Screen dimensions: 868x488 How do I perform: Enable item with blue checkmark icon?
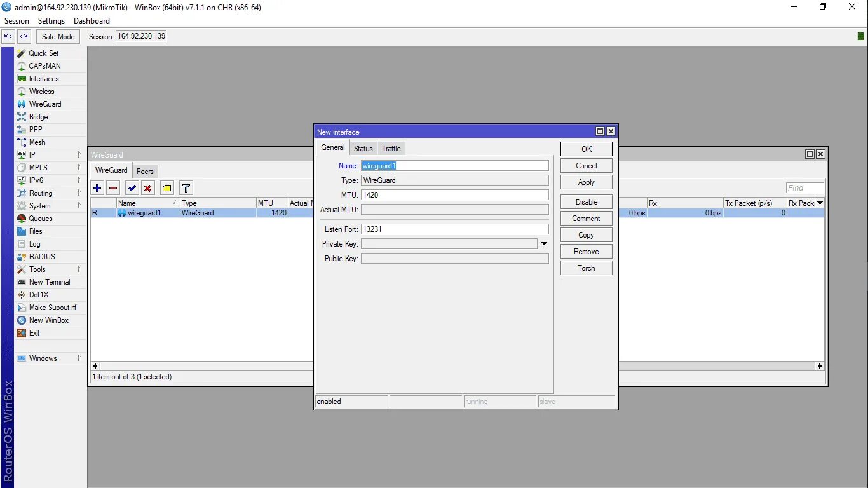[x=132, y=188]
